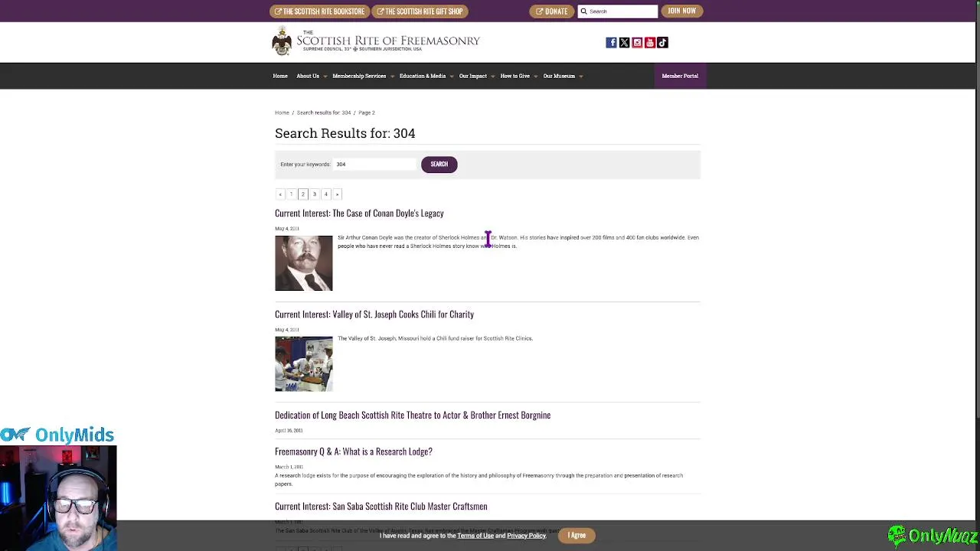Click the Conan Doyle portrait thumbnail

pos(304,263)
